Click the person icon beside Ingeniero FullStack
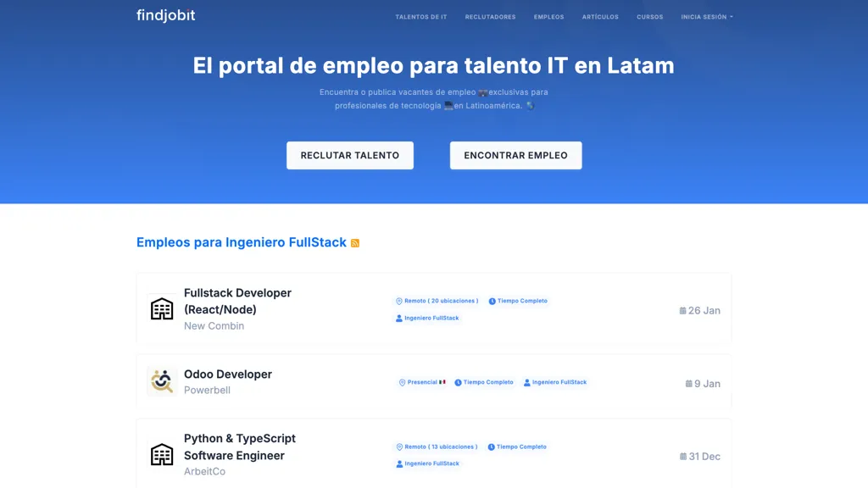Screen dimensions: 868x488 (398, 319)
